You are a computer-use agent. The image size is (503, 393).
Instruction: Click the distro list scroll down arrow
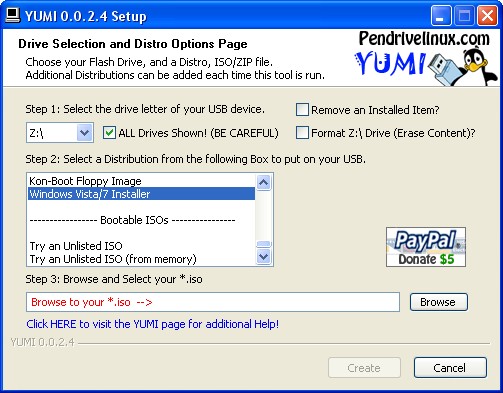[264, 257]
